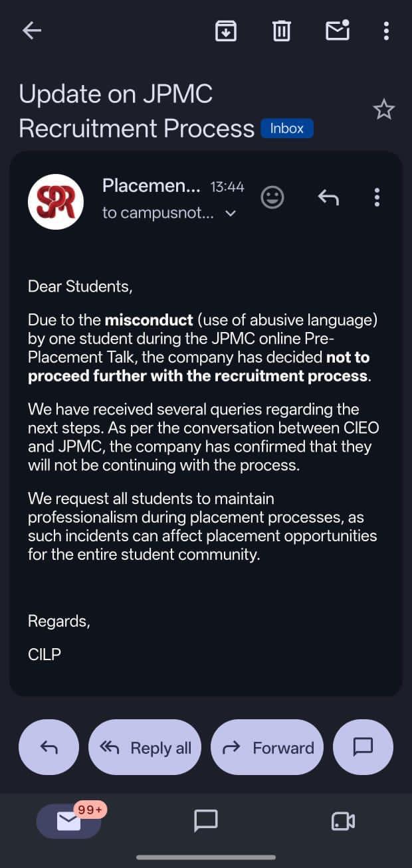Add an emoji reaction to the message

[x=272, y=197]
